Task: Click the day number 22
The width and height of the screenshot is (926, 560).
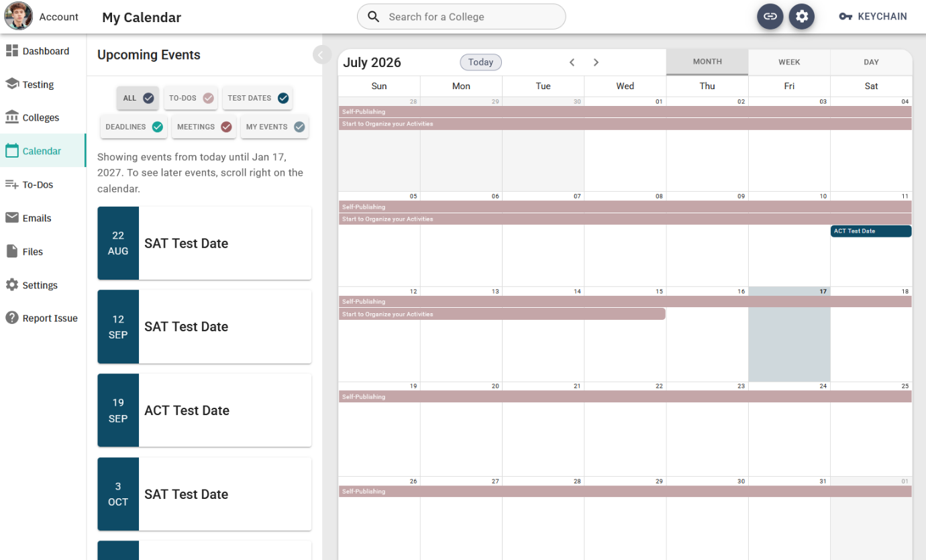Action: (659, 386)
